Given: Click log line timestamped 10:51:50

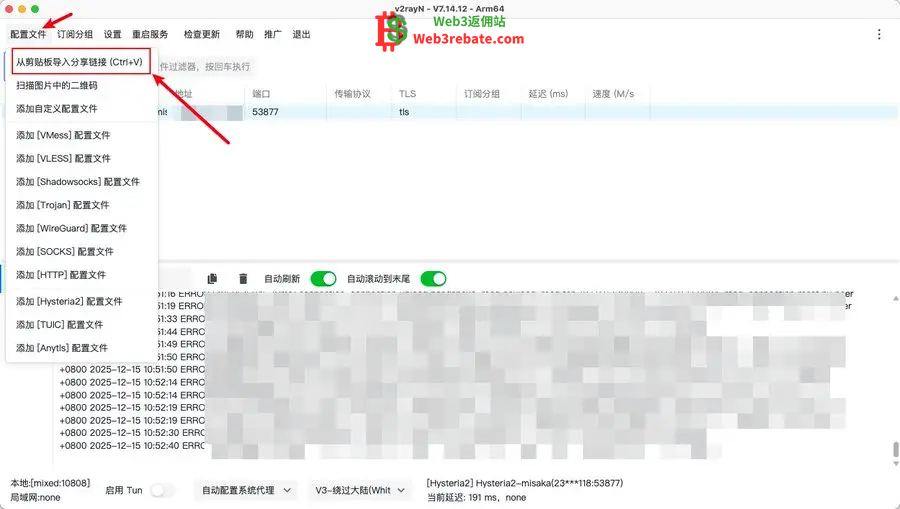Looking at the screenshot, I should coord(132,370).
